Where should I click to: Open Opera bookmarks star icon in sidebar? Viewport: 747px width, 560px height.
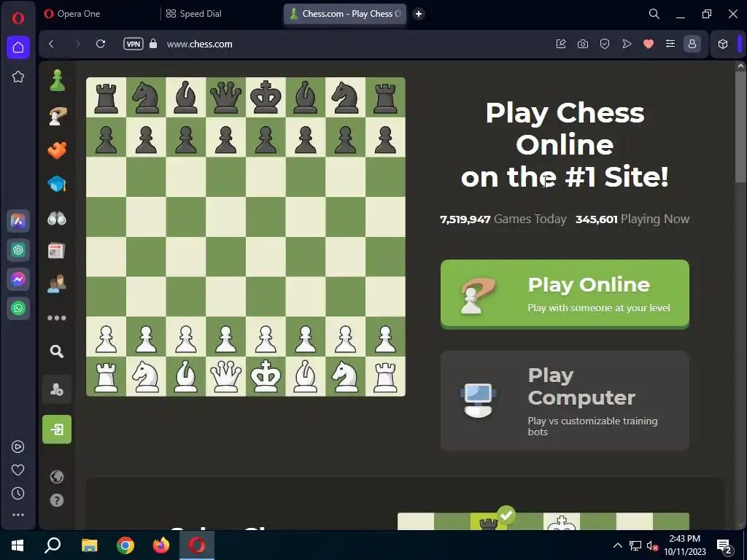(x=18, y=77)
